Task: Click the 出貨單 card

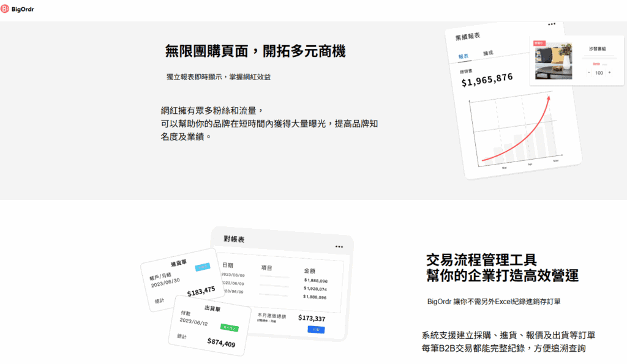Action: (211, 324)
